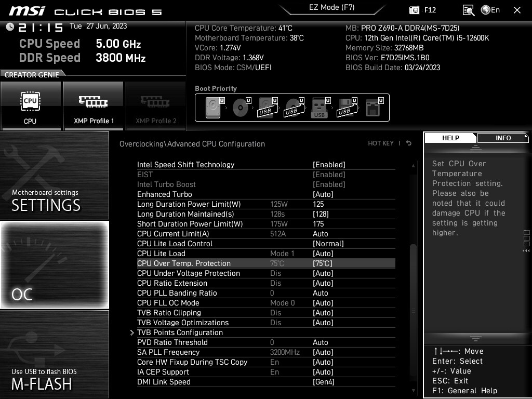This screenshot has height=399, width=532.
Task: Close the BIOS with the X icon
Action: coord(517,10)
